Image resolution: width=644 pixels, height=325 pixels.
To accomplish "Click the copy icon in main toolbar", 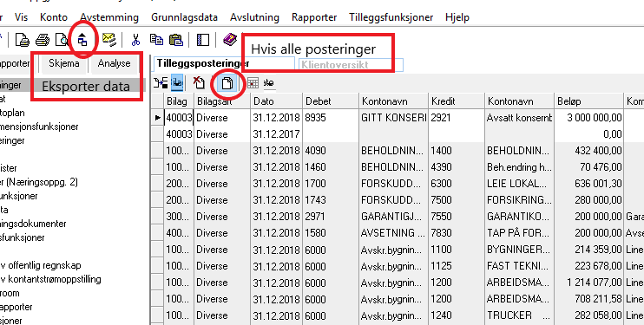I will click(156, 39).
